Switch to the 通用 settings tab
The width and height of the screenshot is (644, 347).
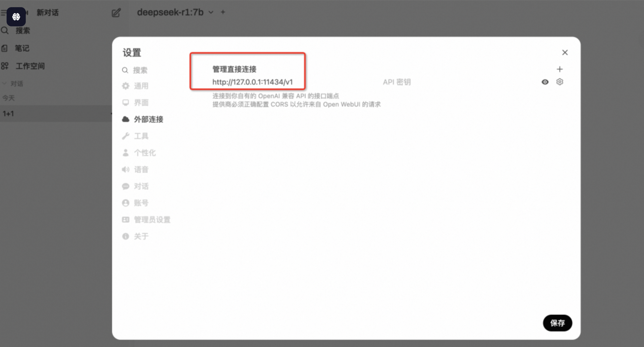pos(141,86)
